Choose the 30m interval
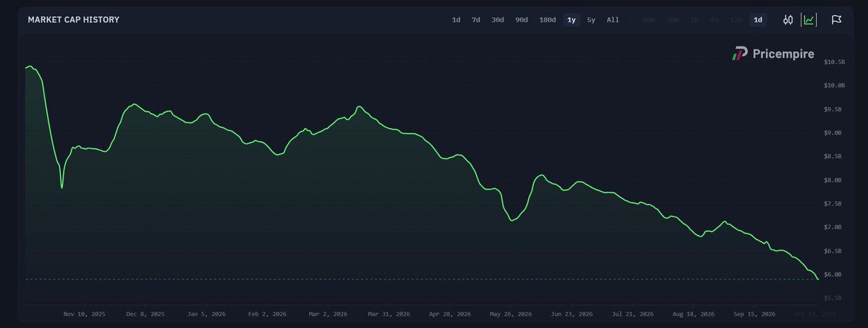 673,20
